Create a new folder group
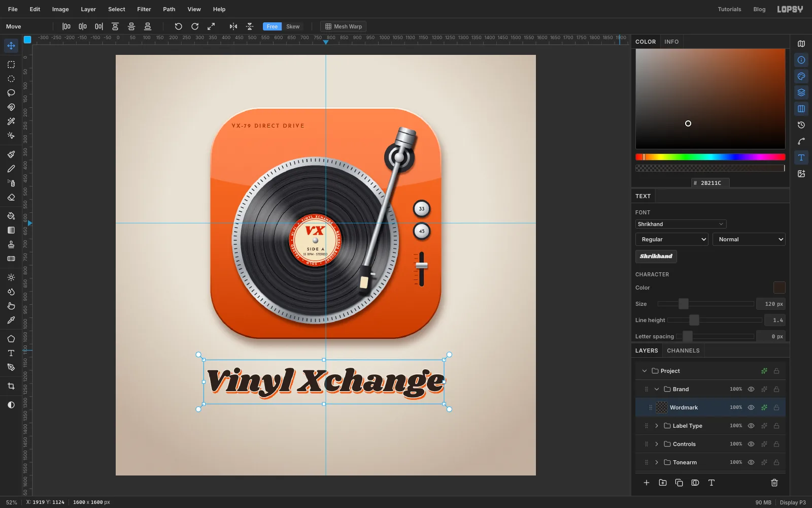Viewport: 812px width, 508px height. point(663,483)
